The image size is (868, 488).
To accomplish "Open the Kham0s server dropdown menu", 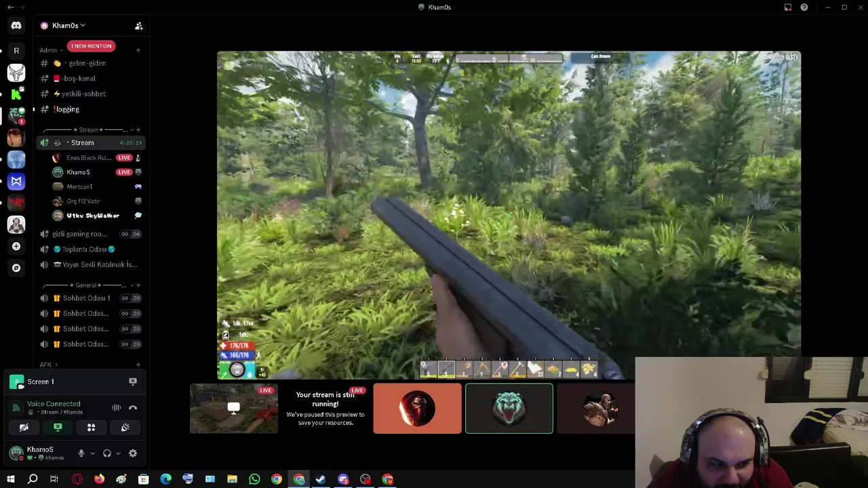I will pyautogui.click(x=68, y=26).
